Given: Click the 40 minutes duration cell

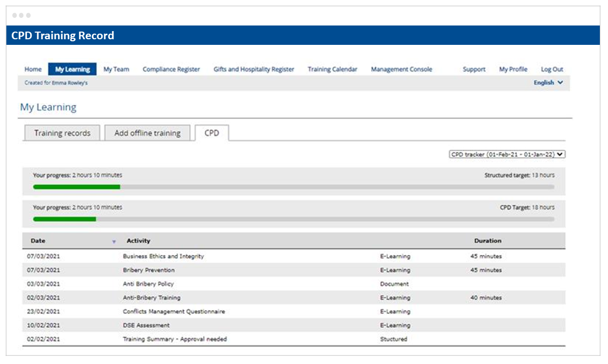Looking at the screenshot, I should [486, 297].
